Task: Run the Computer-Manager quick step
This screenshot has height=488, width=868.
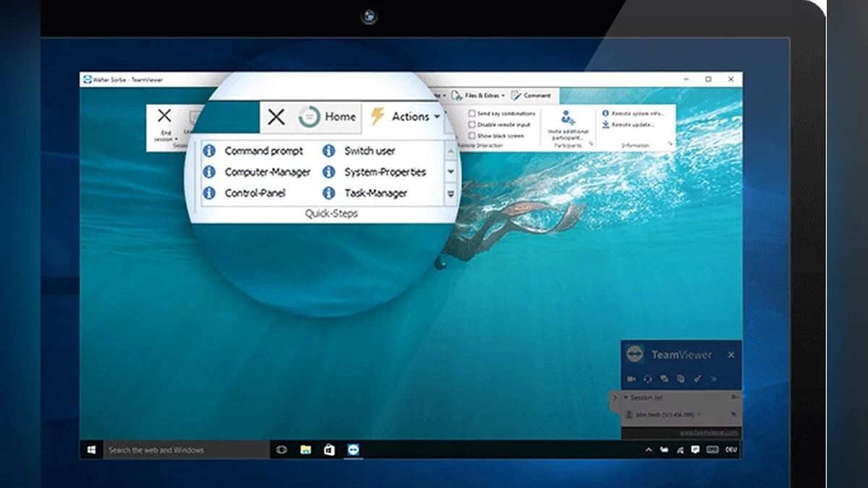Action: click(268, 172)
